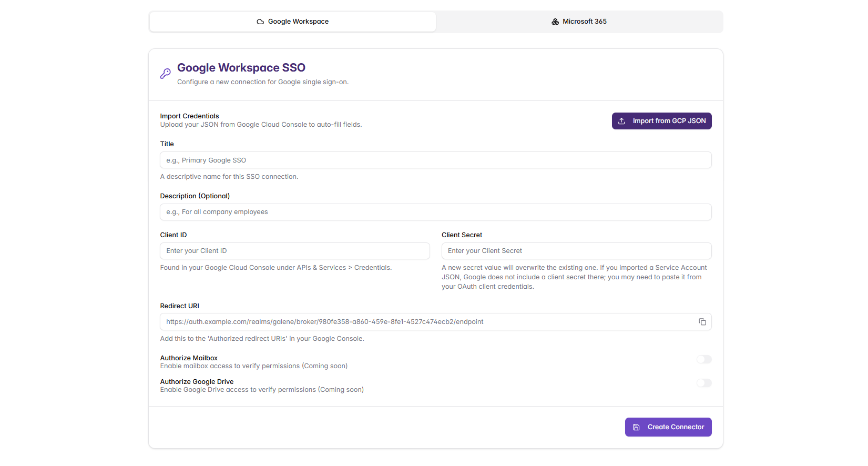The image size is (868, 466).
Task: Copy the Redirect URI with the copy icon
Action: 702,322
